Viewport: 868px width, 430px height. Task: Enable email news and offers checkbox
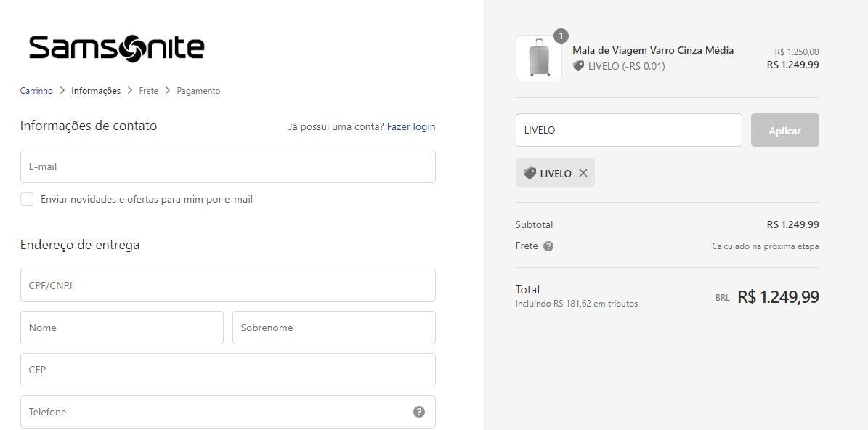pos(27,199)
